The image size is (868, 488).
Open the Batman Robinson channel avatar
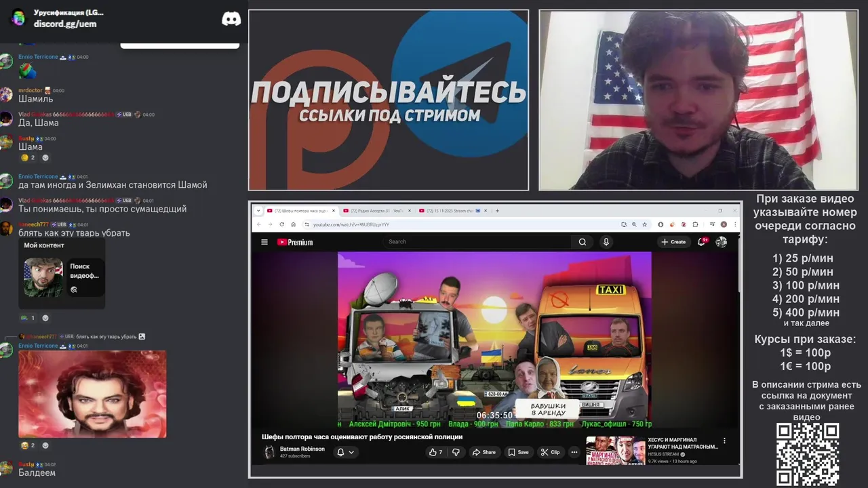269,452
